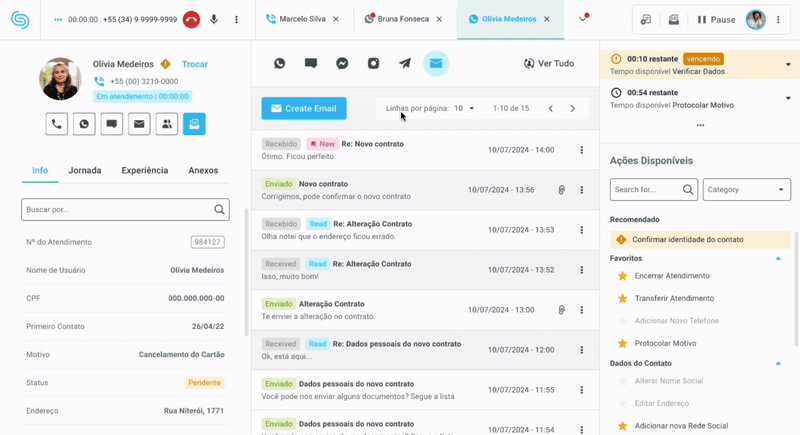The width and height of the screenshot is (800, 435).
Task: Open the Category dropdown
Action: 746,189
